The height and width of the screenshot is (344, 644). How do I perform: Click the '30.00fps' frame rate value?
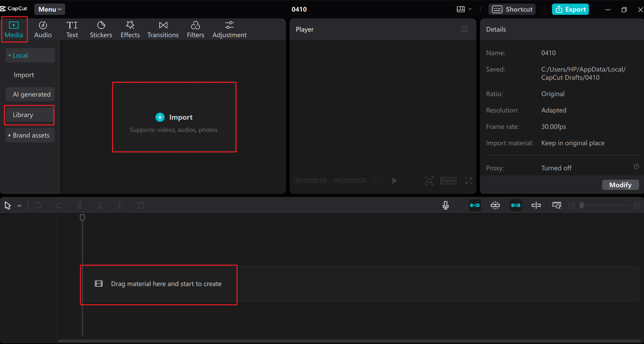(x=553, y=127)
